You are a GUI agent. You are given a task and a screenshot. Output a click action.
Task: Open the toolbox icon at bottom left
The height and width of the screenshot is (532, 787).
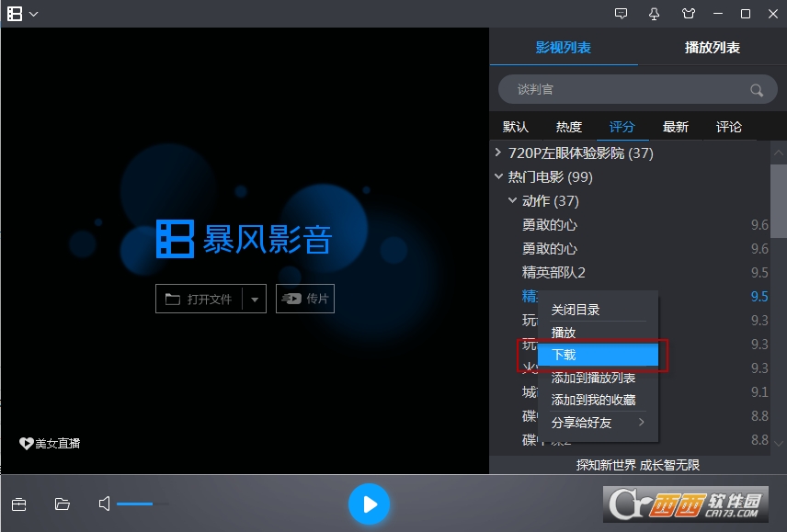tap(19, 504)
